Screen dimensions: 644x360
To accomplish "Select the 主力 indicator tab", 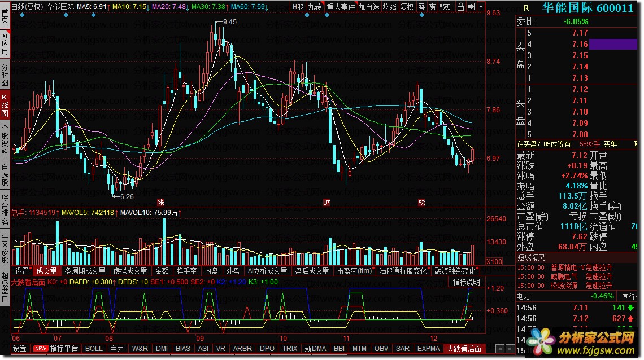I will (x=117, y=349).
